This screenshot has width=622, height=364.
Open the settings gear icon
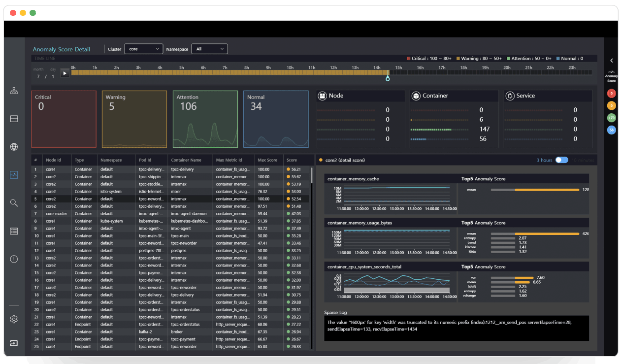[x=14, y=320]
